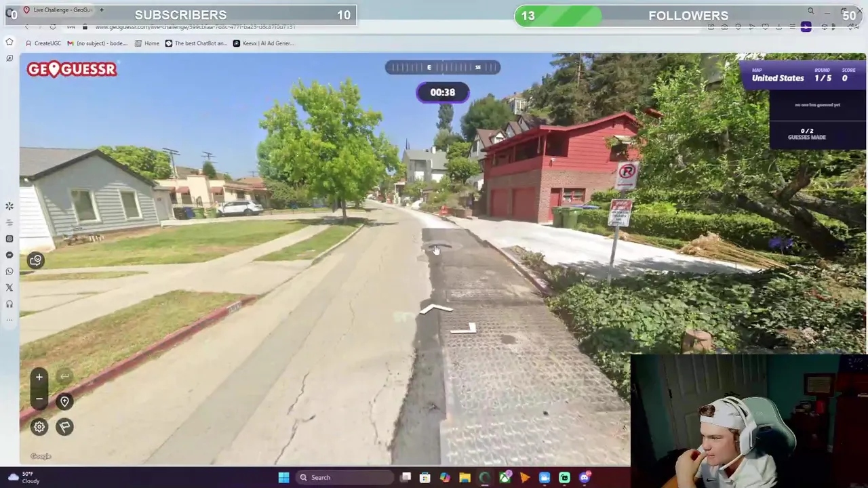Open the CreateUGC bookmark
868x488 pixels.
[x=43, y=43]
